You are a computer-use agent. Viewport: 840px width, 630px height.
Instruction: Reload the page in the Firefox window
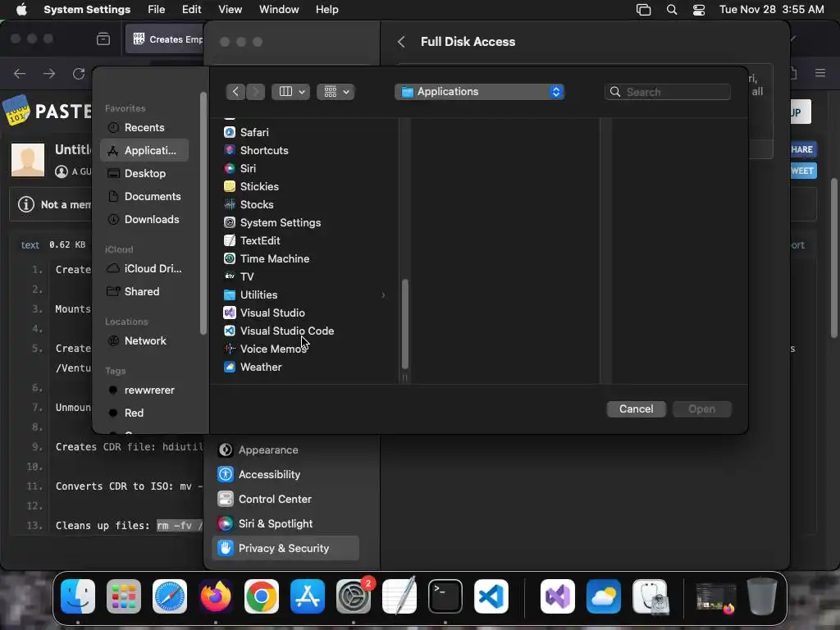pos(79,73)
